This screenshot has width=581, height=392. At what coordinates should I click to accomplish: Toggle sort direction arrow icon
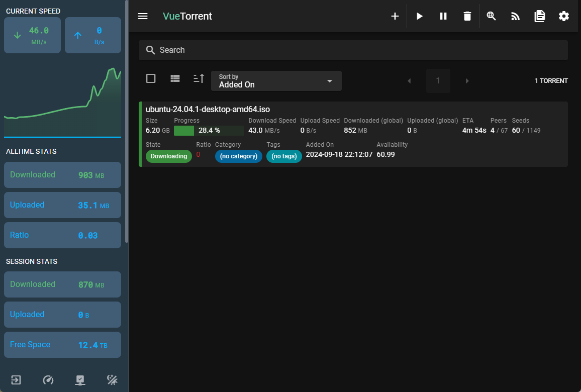(199, 78)
